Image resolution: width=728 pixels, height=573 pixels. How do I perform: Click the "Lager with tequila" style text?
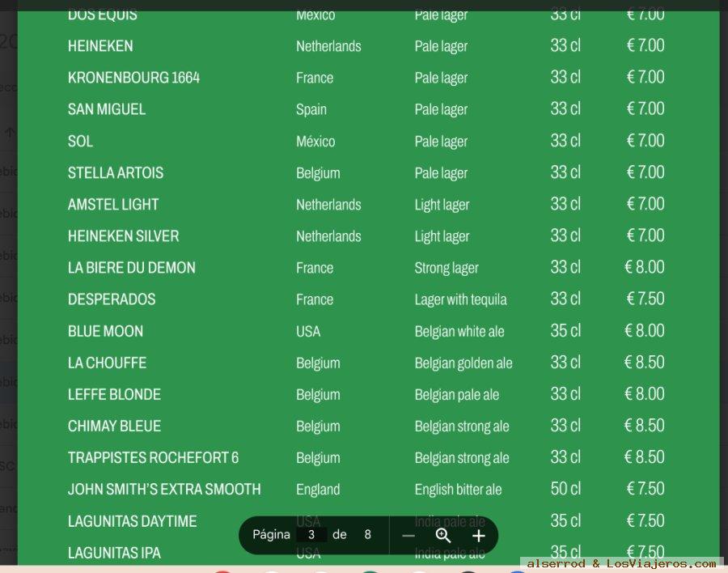coord(460,299)
